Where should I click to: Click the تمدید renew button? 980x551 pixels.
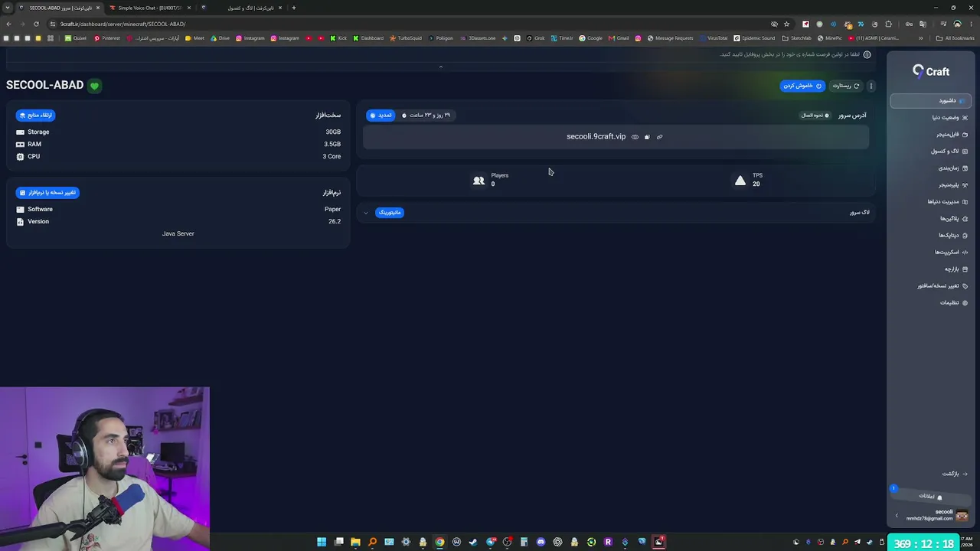coord(381,116)
